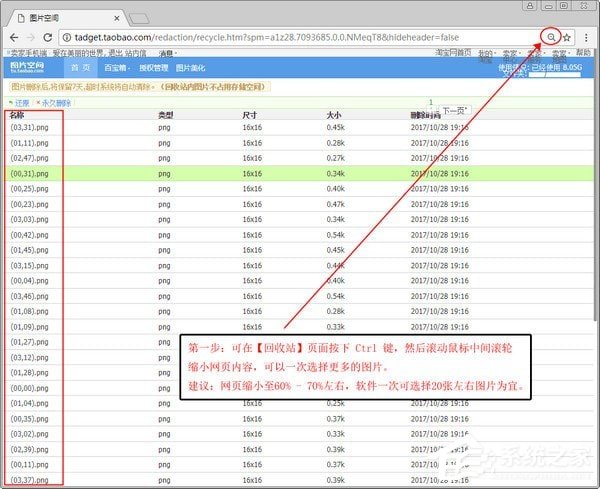Open a new tab beside the 图片空间 tab
Screen dimensions: 600x489
pyautogui.click(x=139, y=18)
